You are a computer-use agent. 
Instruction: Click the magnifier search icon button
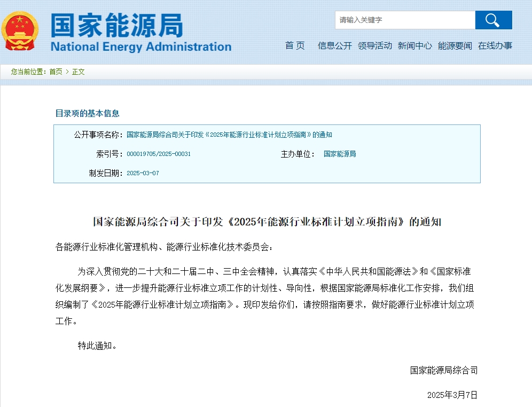[494, 20]
